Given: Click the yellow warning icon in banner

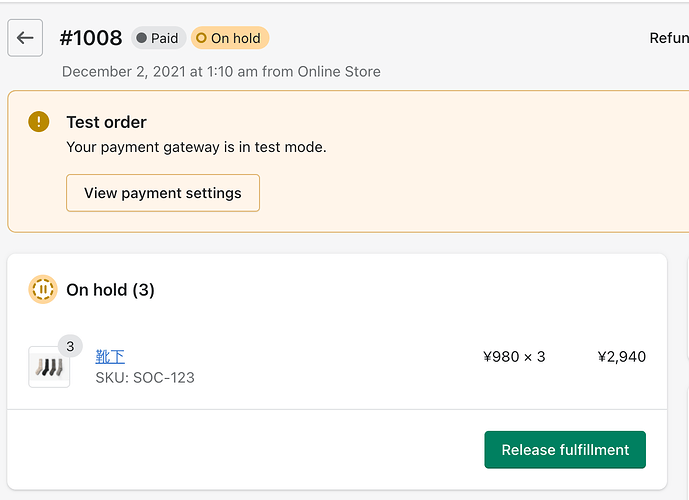Looking at the screenshot, I should (x=38, y=122).
